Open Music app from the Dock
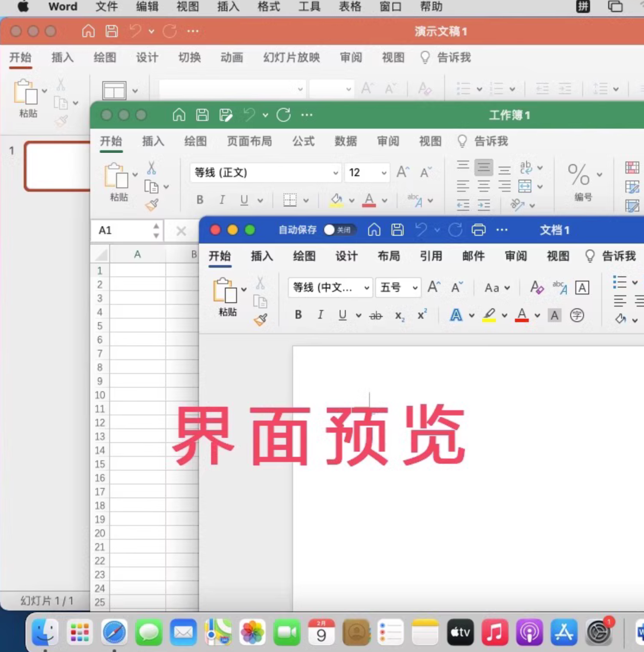The image size is (644, 652). (x=495, y=633)
